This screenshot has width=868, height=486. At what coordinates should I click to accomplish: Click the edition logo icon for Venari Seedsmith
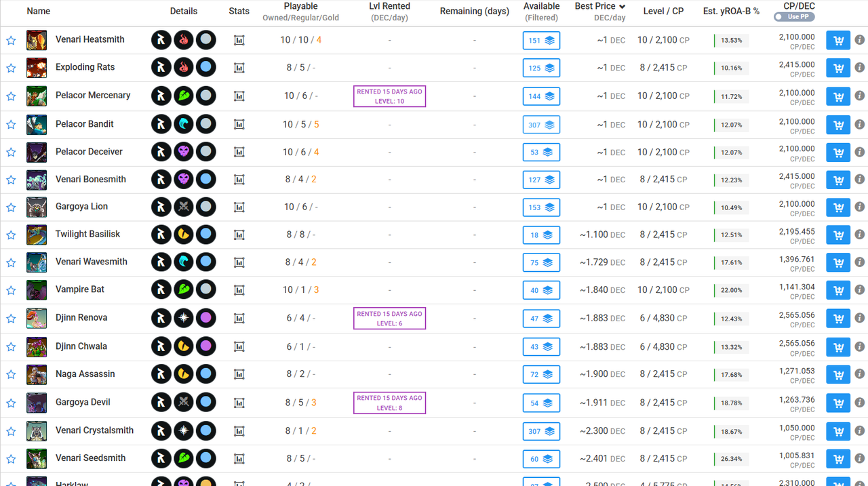tap(161, 459)
